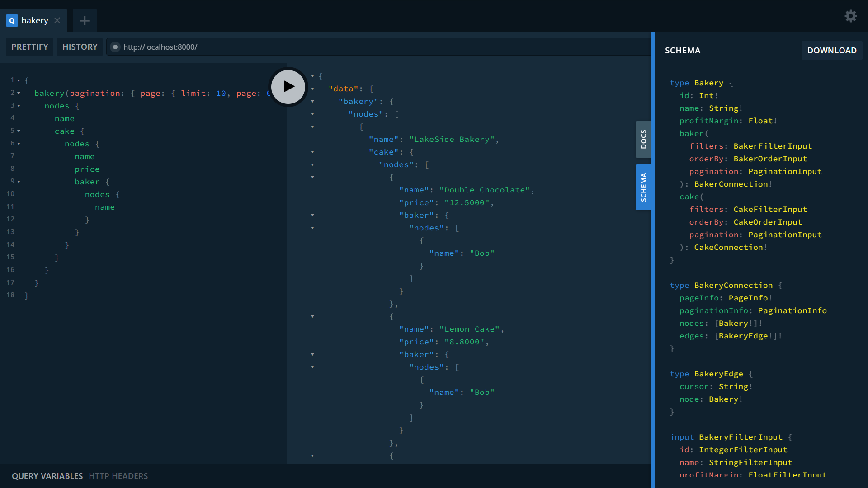Collapse the "data" object in the response
Screen dimensions: 868x488
(x=312, y=89)
